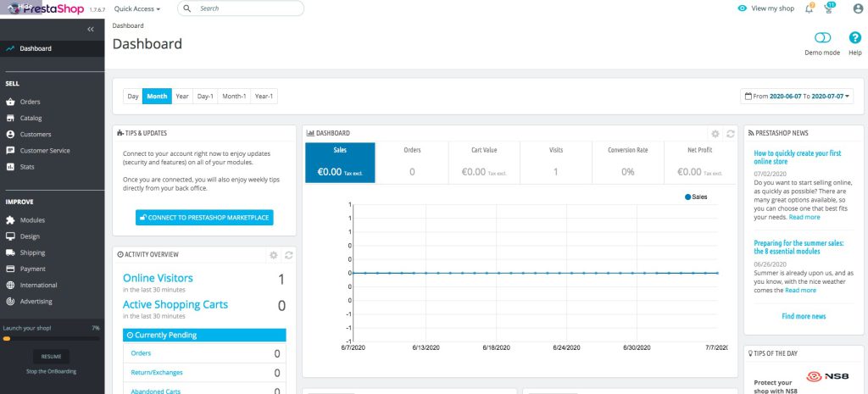Open pending Orders link
Image resolution: width=868 pixels, height=394 pixels.
point(141,353)
